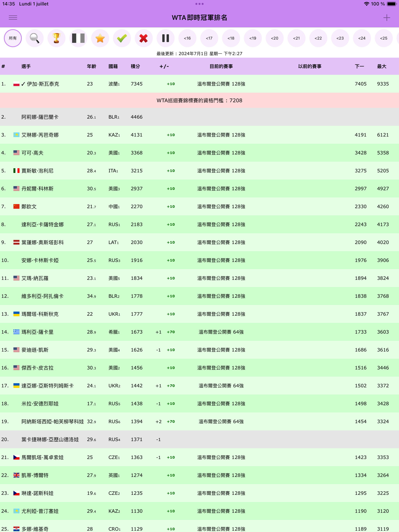Filter players under age 20
Viewport: 399px width, 532px height.
pyautogui.click(x=275, y=38)
